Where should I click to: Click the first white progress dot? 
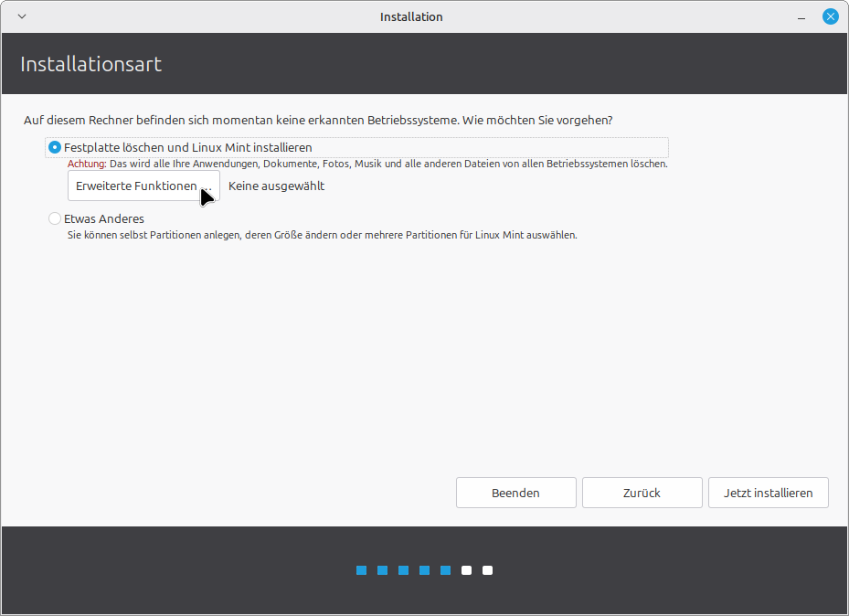(466, 570)
